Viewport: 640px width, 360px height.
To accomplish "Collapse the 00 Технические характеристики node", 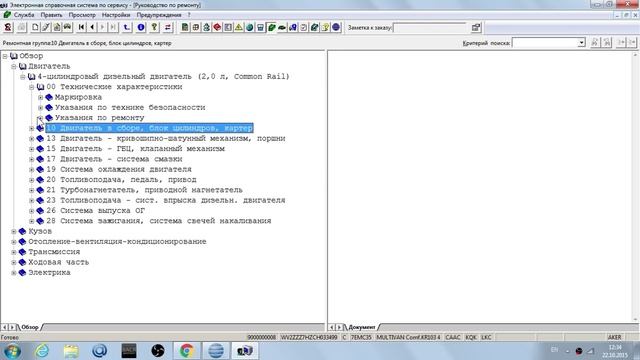I will tap(31, 87).
